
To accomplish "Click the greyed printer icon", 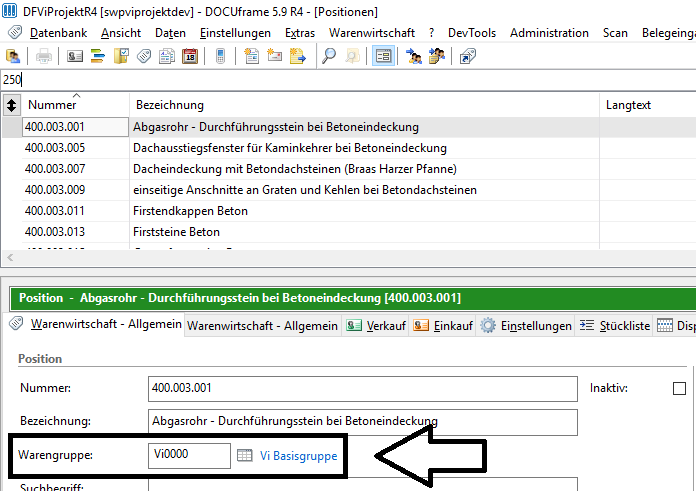I will 44,56.
